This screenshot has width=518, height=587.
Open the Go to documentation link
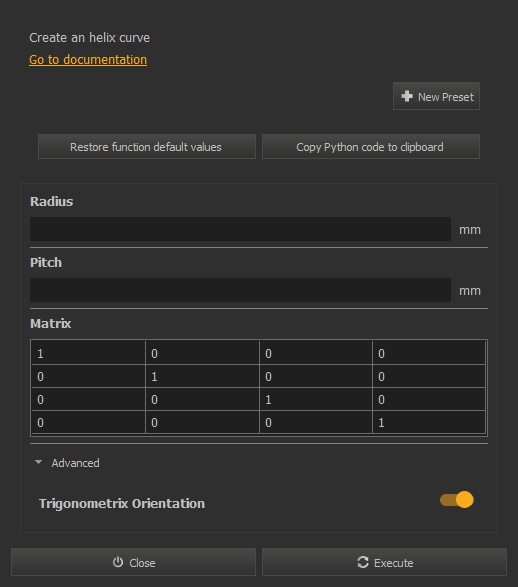(88, 60)
